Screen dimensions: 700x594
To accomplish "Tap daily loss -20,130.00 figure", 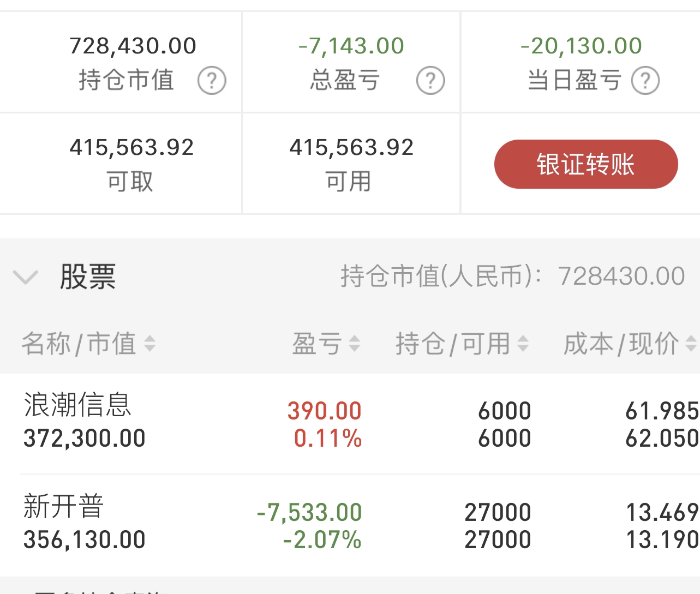I will (581, 46).
